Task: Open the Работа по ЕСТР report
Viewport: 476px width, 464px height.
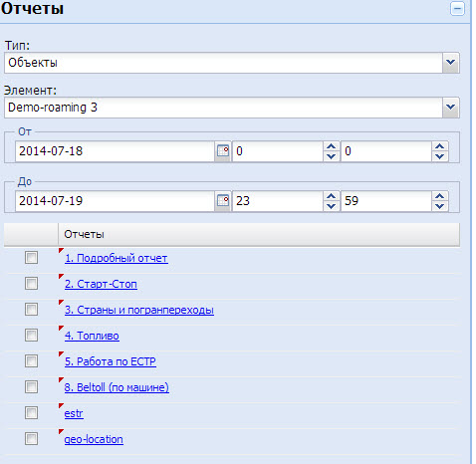Action: 111,361
